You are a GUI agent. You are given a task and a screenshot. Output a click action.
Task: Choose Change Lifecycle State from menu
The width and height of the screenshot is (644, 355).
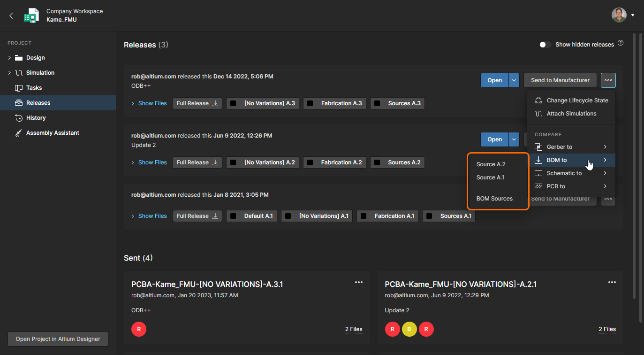571,100
